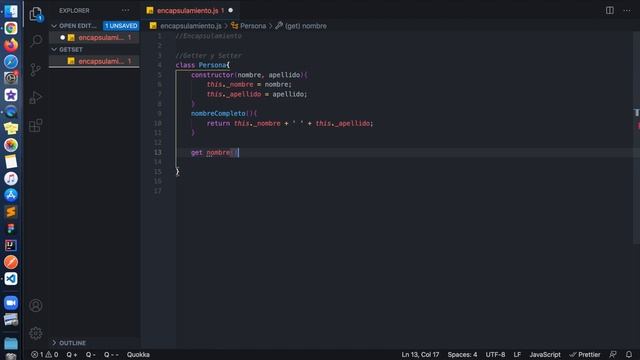Click the feedback icon in status bar

(x=613, y=354)
